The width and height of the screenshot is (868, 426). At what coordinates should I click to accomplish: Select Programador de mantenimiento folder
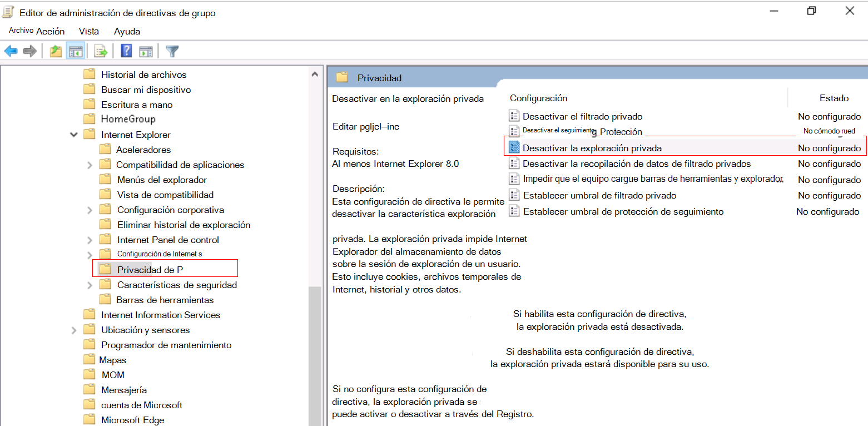tap(166, 345)
